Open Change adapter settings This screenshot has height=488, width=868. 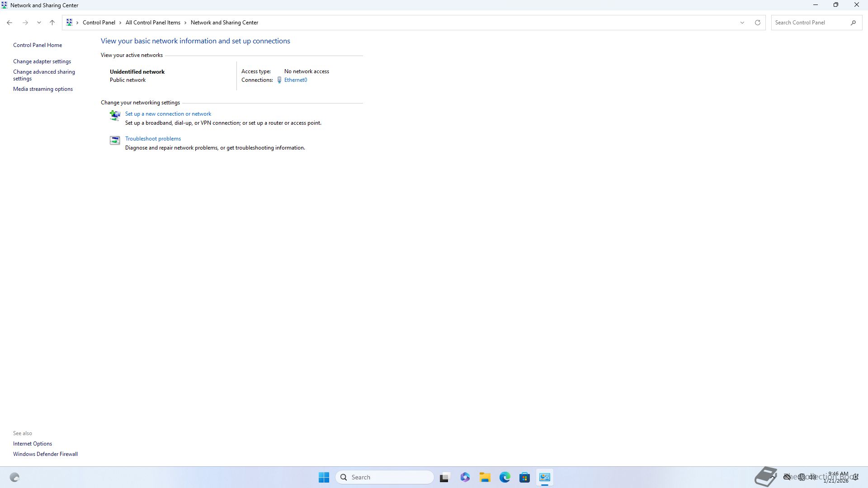[x=42, y=61]
